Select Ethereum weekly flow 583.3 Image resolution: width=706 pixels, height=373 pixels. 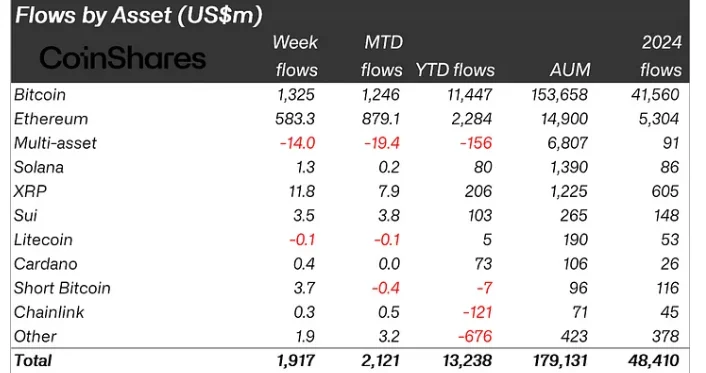coord(295,119)
